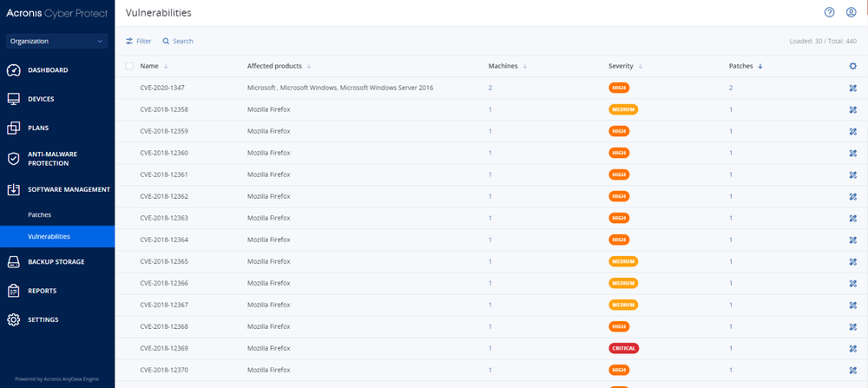Image resolution: width=868 pixels, height=388 pixels.
Task: Open the Organization dropdown
Action: (x=56, y=41)
